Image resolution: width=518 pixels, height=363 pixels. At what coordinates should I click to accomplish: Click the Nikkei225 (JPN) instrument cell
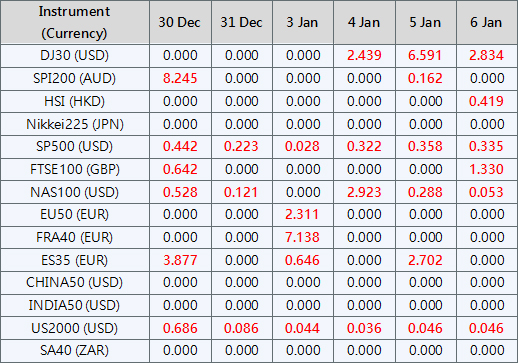[75, 124]
